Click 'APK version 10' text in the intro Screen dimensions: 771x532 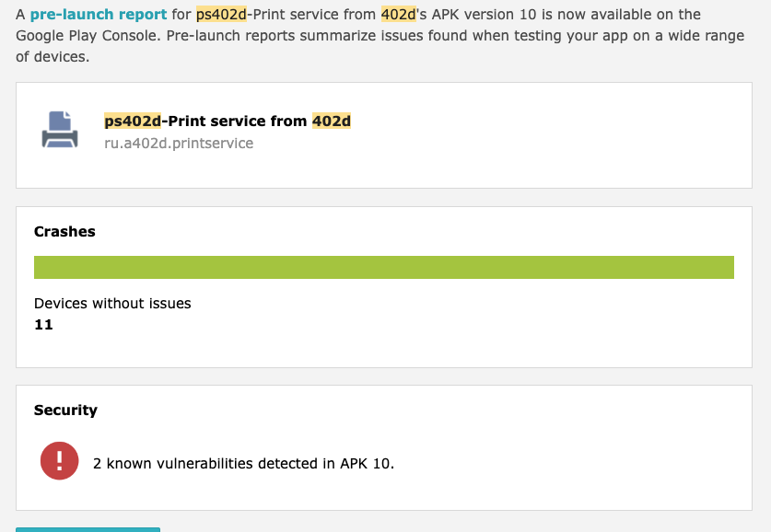tap(484, 14)
